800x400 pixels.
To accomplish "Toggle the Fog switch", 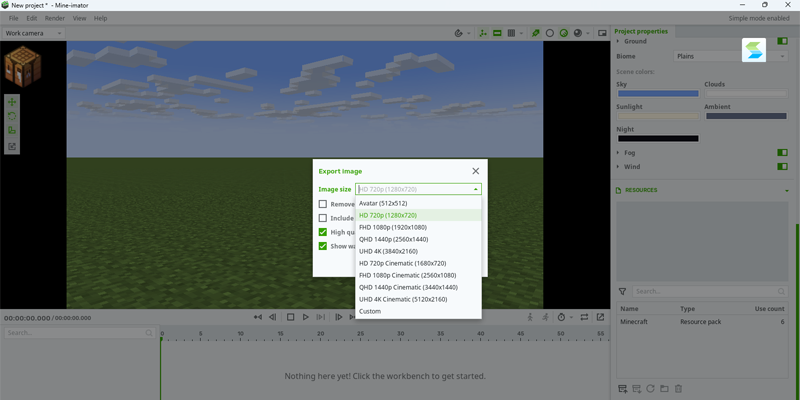I will point(782,153).
